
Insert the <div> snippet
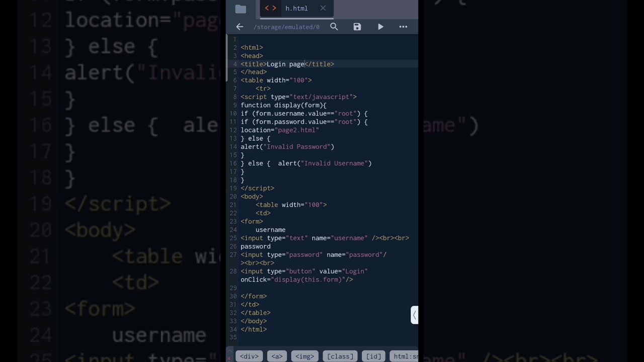coord(249,356)
